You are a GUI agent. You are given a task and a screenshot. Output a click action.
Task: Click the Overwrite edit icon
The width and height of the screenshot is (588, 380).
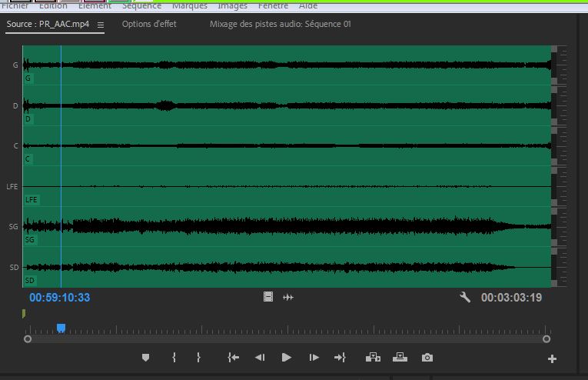[400, 358]
